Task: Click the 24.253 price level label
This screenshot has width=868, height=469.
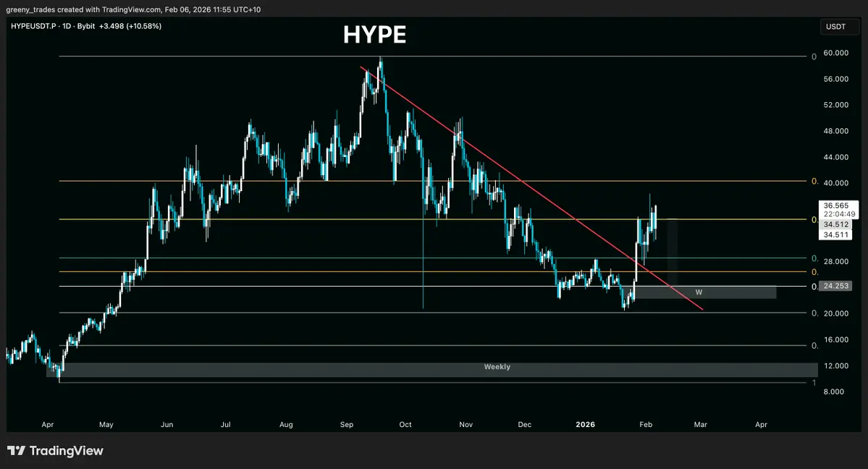Action: coord(836,287)
